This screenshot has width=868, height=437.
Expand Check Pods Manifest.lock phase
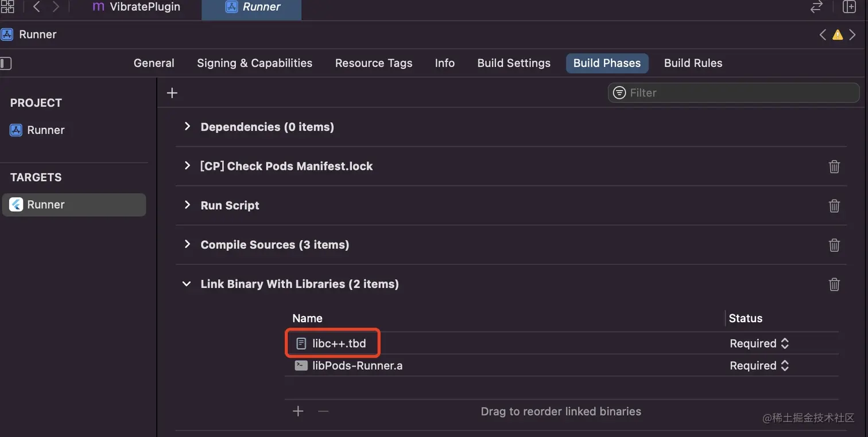187,166
